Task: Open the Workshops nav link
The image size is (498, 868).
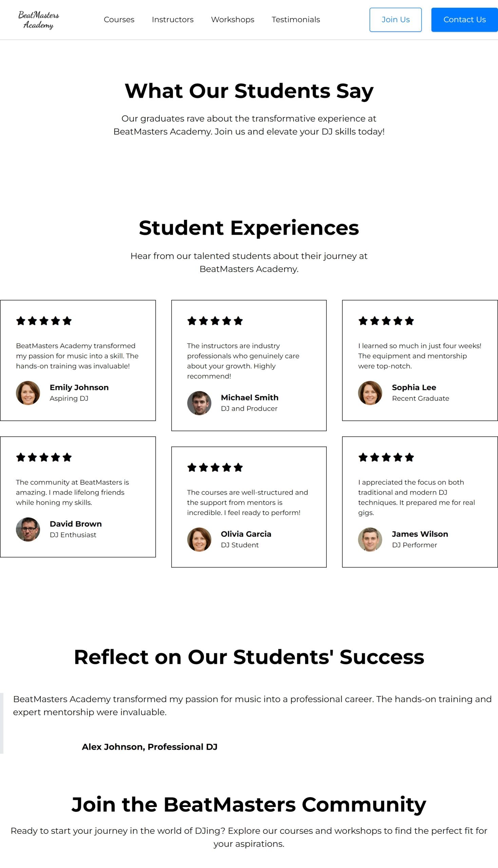Action: (x=233, y=19)
